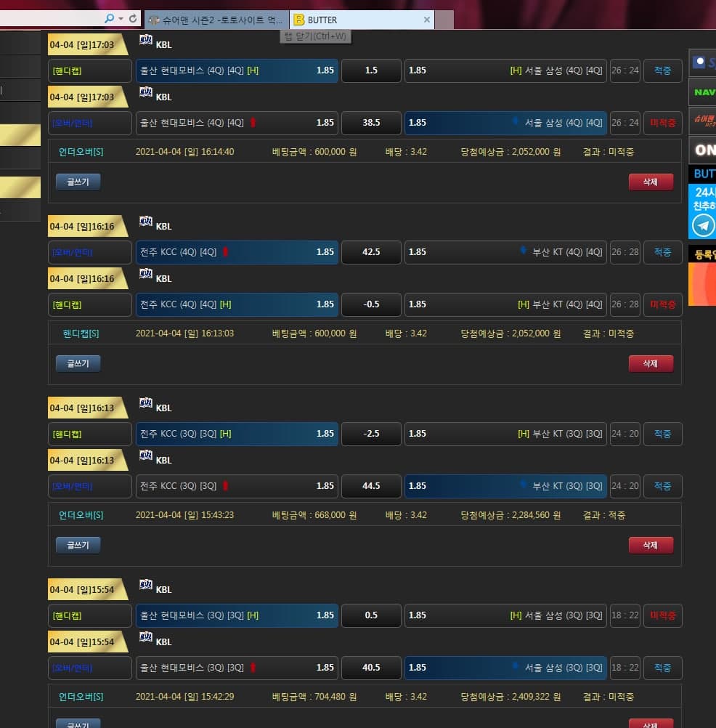716x728 pixels.
Task: Delete the 15:43:23 bet using 삭제
Action: pos(651,545)
